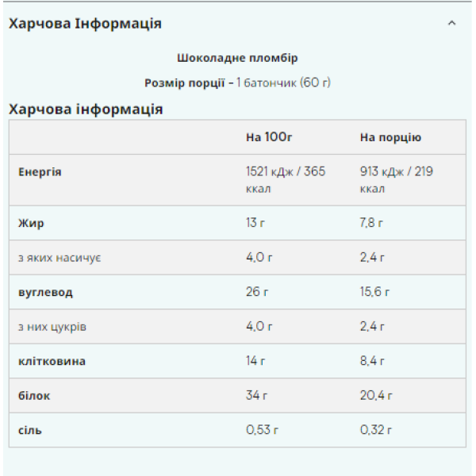The image size is (476, 476).
Task: Click the Харчова інформація table heading
Action: coord(85,109)
